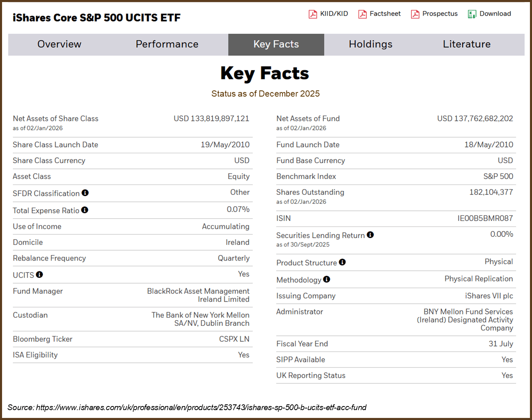Click Share Class Launch Date 19/May/2010
Image resolution: width=532 pixels, height=420 pixels.
point(225,145)
